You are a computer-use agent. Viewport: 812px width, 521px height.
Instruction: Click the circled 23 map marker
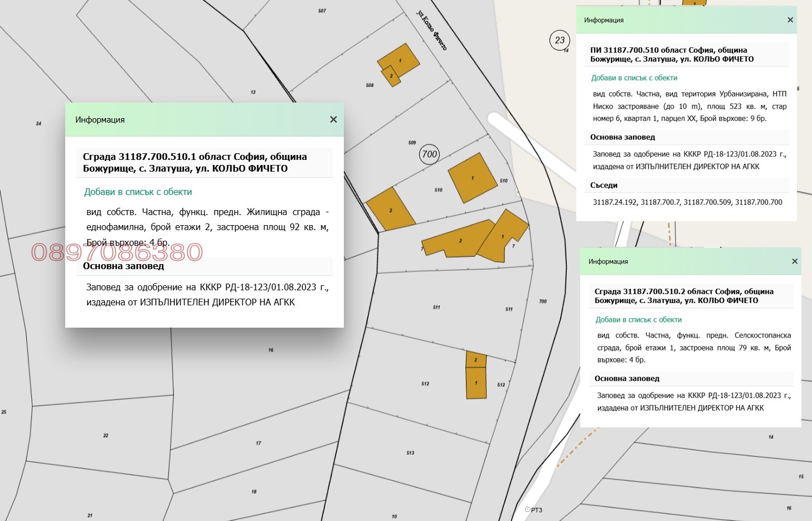coord(560,40)
